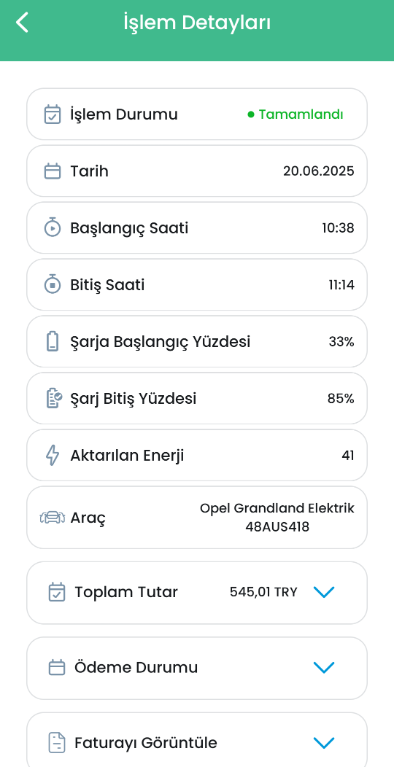This screenshot has height=767, width=394.
Task: Click the Bitiş Saati stop-timer icon
Action: coord(52,285)
